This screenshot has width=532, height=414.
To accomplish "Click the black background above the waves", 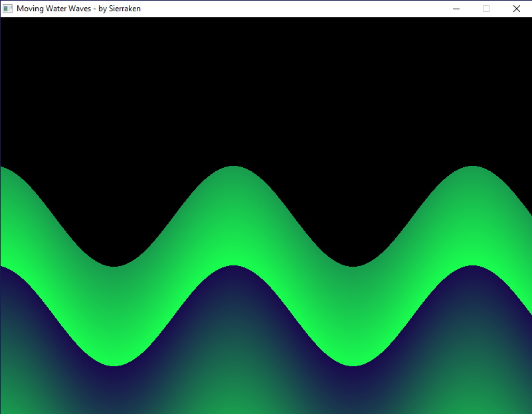I will (266, 80).
